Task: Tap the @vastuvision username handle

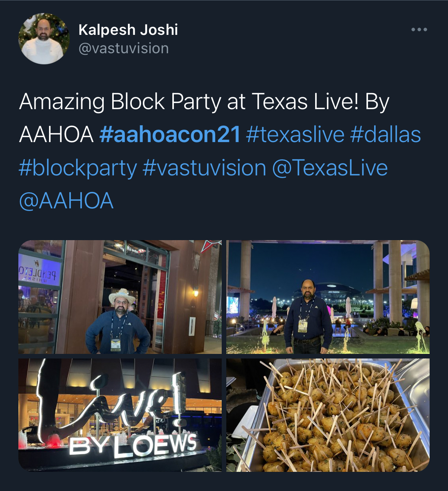Action: point(124,49)
